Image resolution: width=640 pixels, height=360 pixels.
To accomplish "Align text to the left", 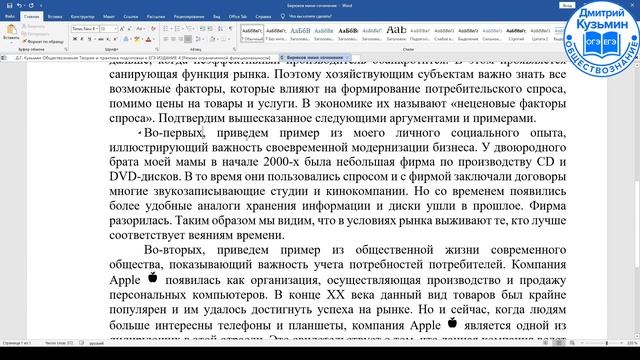I will [x=166, y=39].
